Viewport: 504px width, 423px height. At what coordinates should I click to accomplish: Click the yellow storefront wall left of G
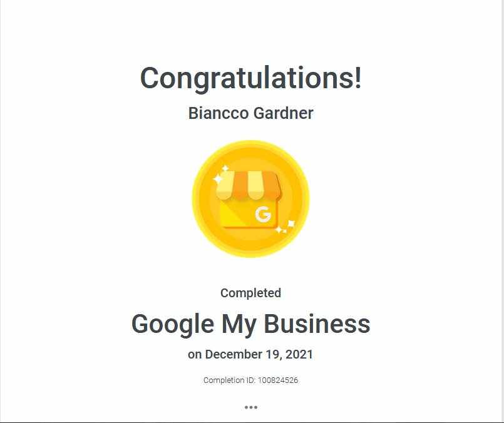coord(235,215)
